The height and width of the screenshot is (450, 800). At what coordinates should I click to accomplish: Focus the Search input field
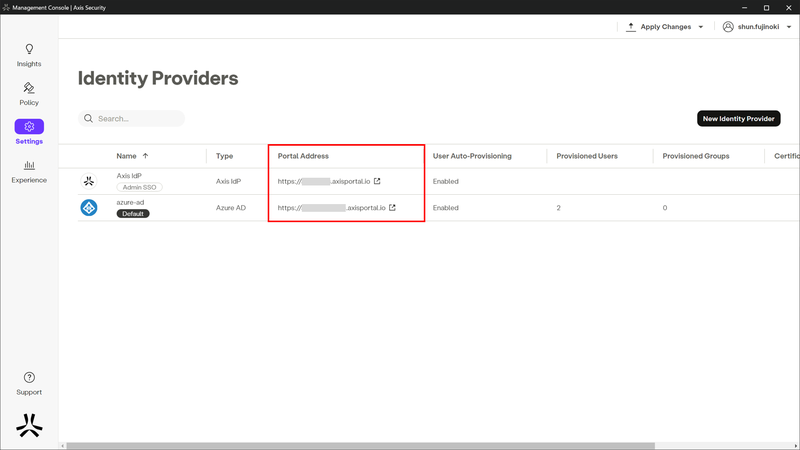(131, 118)
